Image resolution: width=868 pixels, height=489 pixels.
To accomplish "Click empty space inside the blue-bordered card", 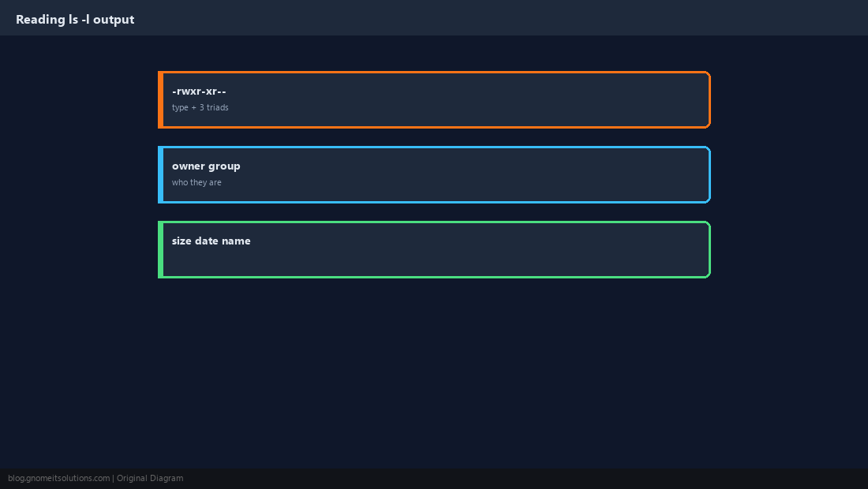I will 470,175.
